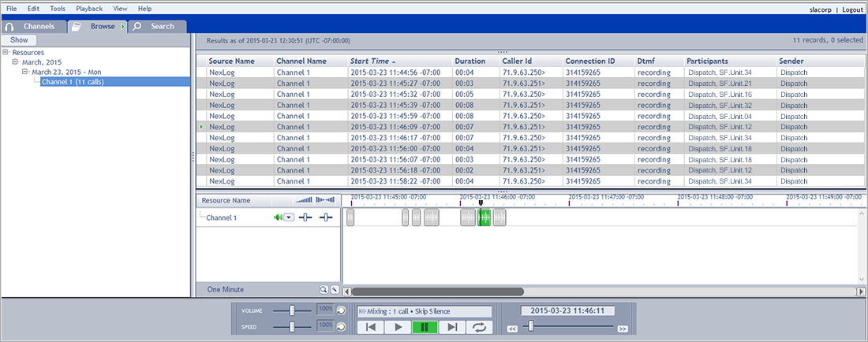This screenshot has height=342, width=868.
Task: Pause playback with the green pause button
Action: (425, 327)
